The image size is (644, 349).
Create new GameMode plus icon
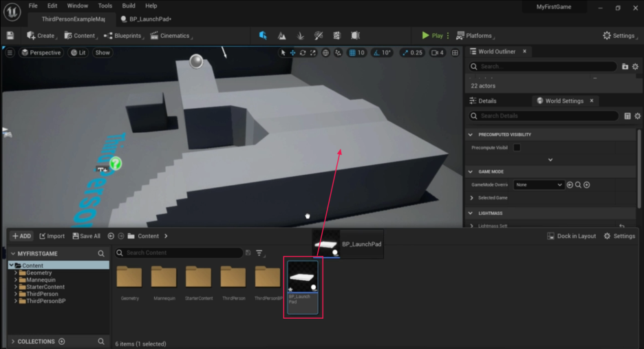pyautogui.click(x=587, y=185)
